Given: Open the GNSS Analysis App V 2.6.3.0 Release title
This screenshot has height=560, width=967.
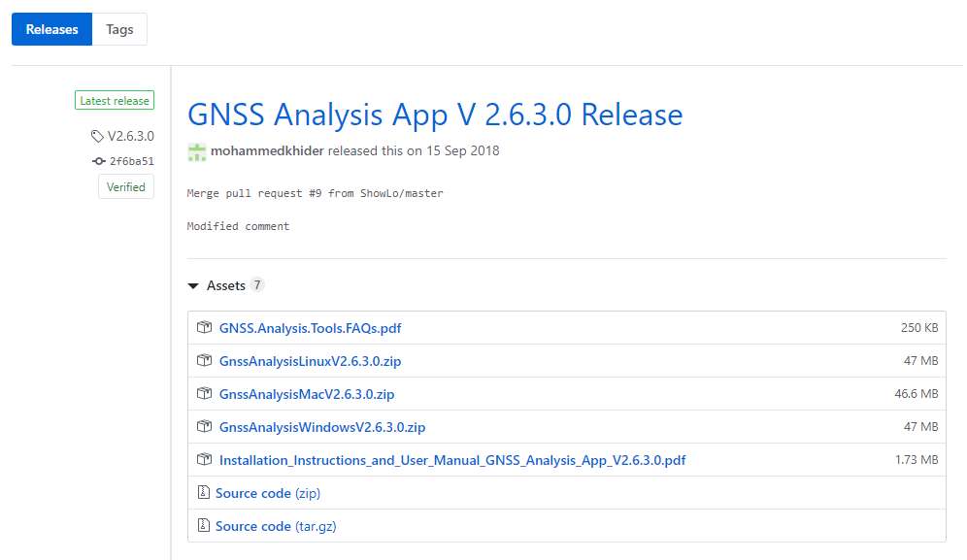Looking at the screenshot, I should 434,115.
